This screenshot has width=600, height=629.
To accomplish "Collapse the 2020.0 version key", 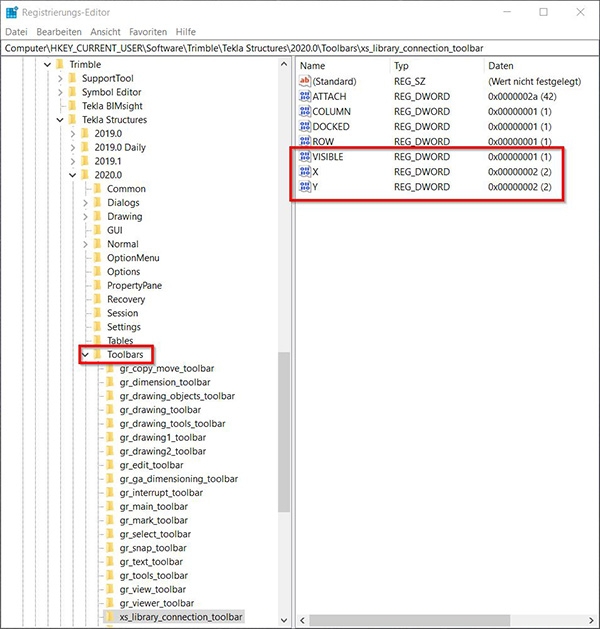I will tap(72, 175).
